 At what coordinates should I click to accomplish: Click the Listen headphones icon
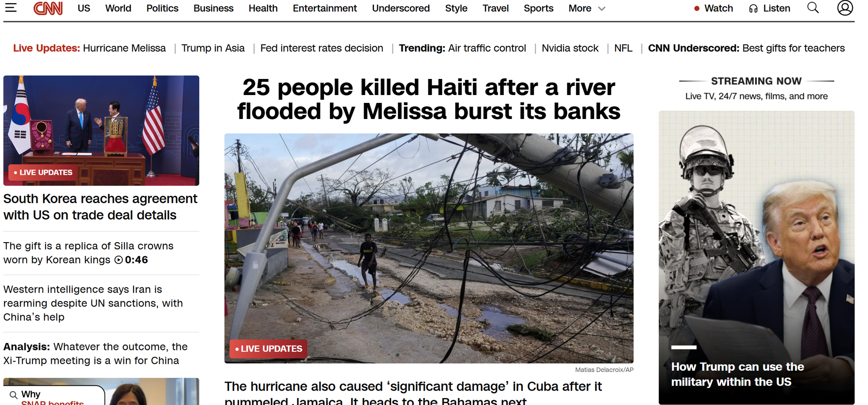pos(753,9)
